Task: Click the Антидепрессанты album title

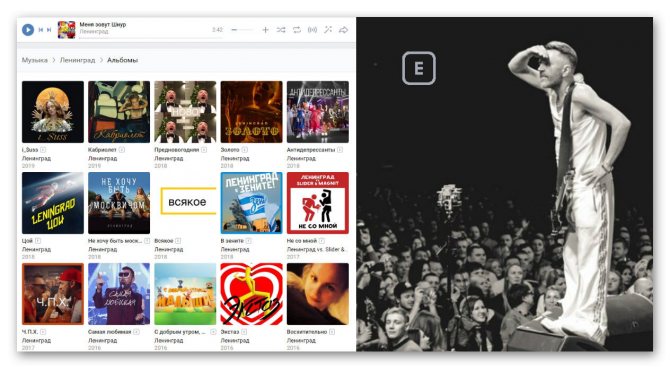Action: 311,150
